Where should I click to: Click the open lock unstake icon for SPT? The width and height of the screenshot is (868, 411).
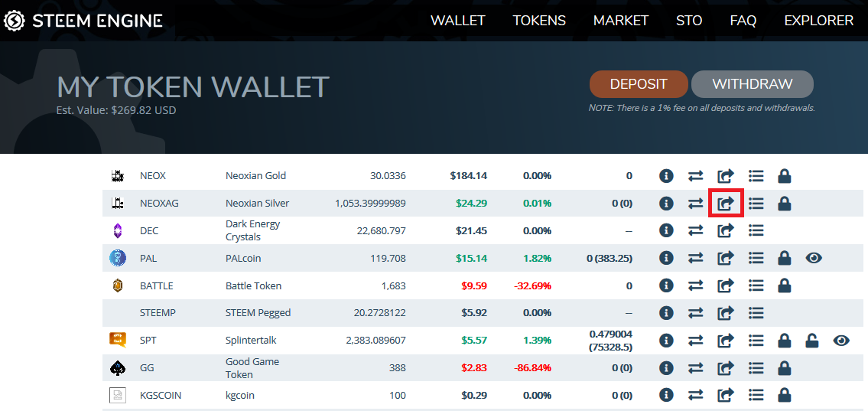812,340
